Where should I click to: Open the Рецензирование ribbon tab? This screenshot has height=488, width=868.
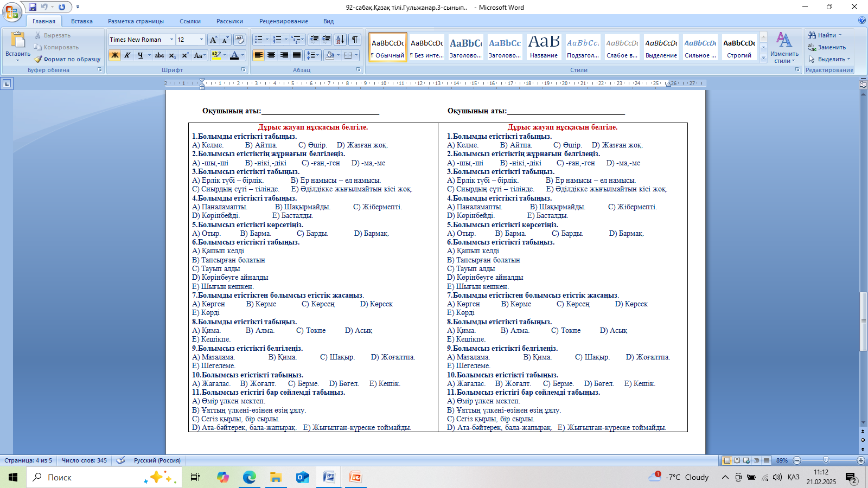(x=283, y=21)
